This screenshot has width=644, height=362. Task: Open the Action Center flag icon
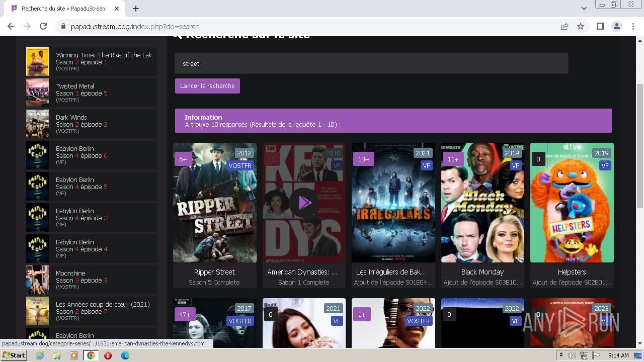(x=596, y=355)
